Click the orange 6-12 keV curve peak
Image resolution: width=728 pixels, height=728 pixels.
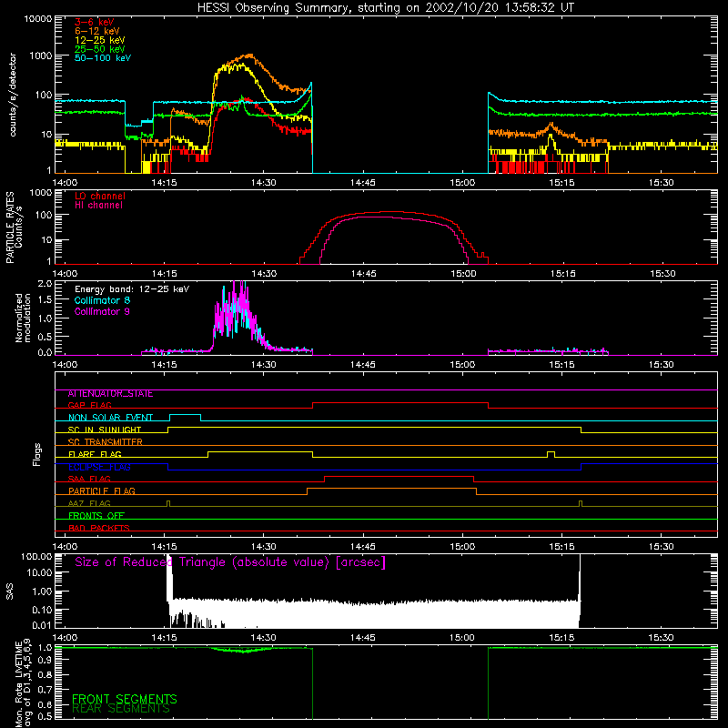point(249,56)
